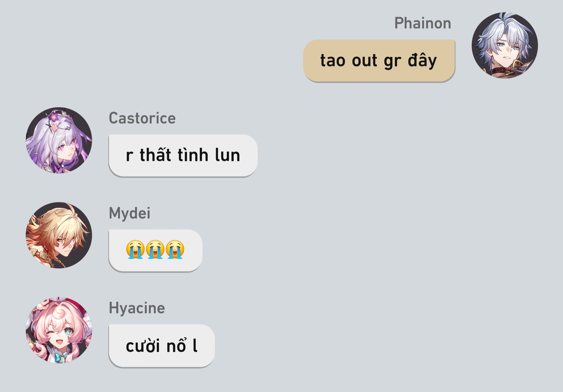Select the first crying emoji in Mydei's message
The height and width of the screenshot is (392, 563).
click(135, 250)
